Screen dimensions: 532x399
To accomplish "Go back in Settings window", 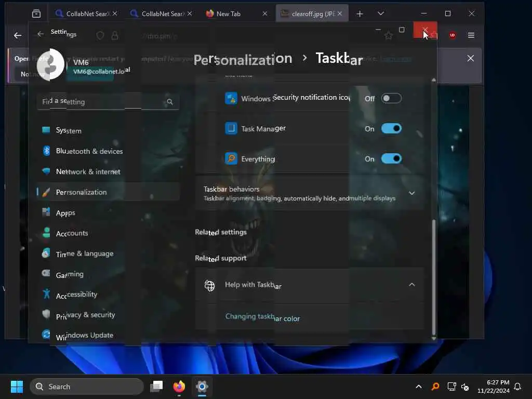I will tap(41, 34).
